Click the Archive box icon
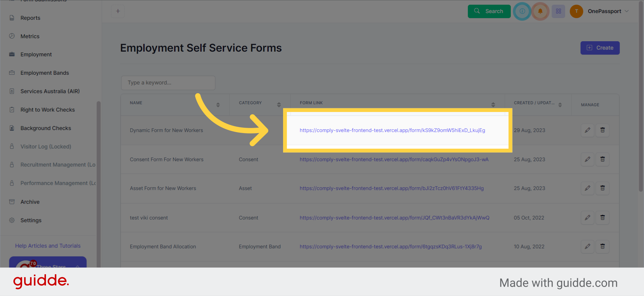The image size is (644, 296). coord(12,202)
